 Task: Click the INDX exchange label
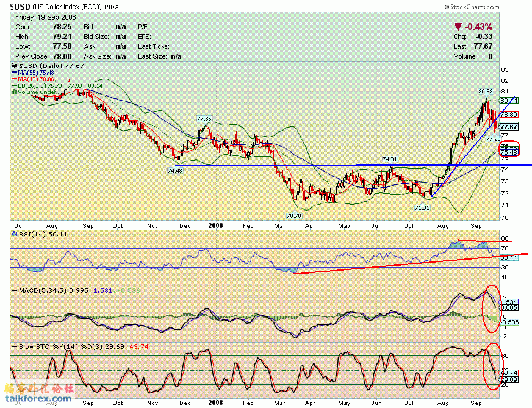[112, 7]
